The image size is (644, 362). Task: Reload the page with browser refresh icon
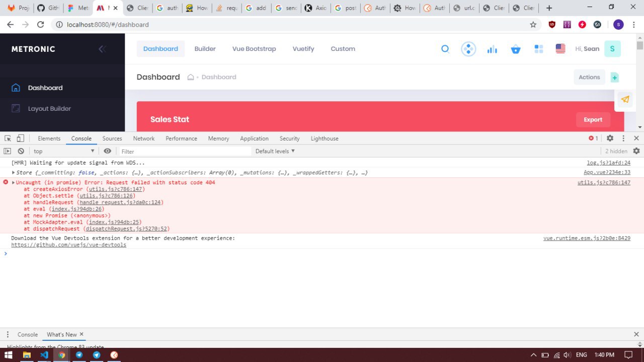tap(41, 24)
